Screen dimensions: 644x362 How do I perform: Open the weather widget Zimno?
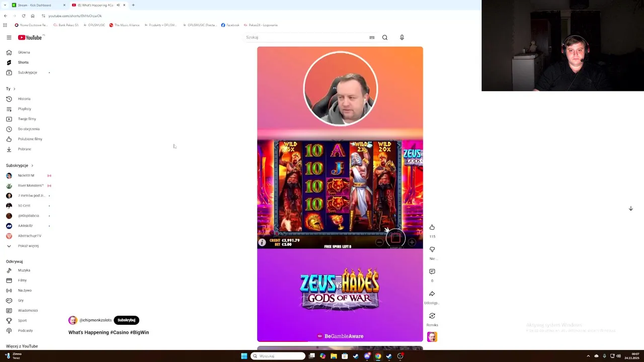tap(13, 356)
